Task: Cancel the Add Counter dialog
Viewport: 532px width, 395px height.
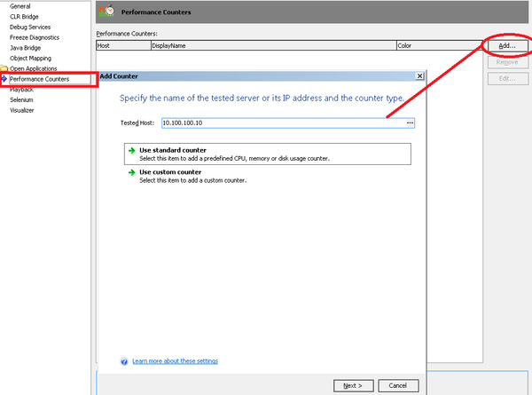Action: 398,386
